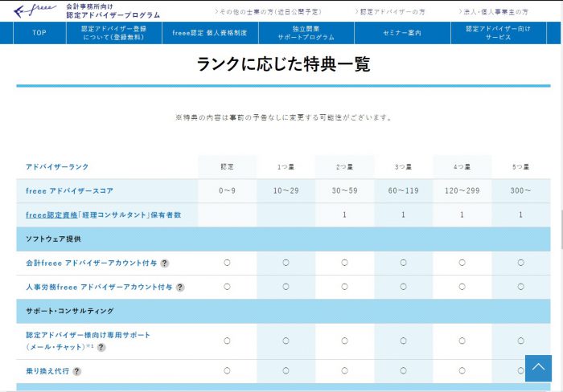Follow 認定アドバイザーの方 header link
563x392 pixels.
390,12
